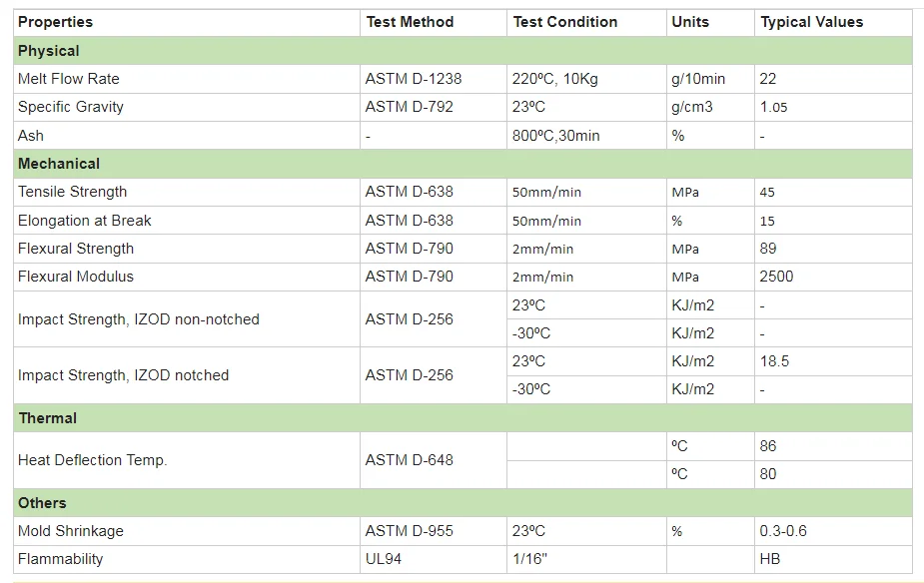Click the Flexural Modulus value 2500

[776, 277]
